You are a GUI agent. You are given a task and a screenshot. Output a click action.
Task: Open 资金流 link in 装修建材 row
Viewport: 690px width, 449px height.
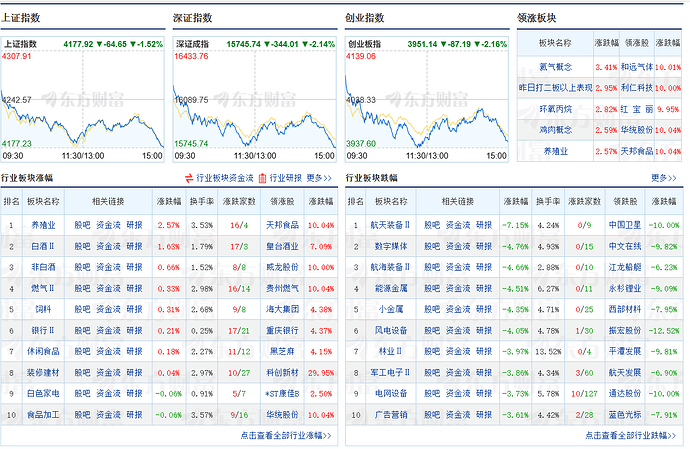[108, 372]
